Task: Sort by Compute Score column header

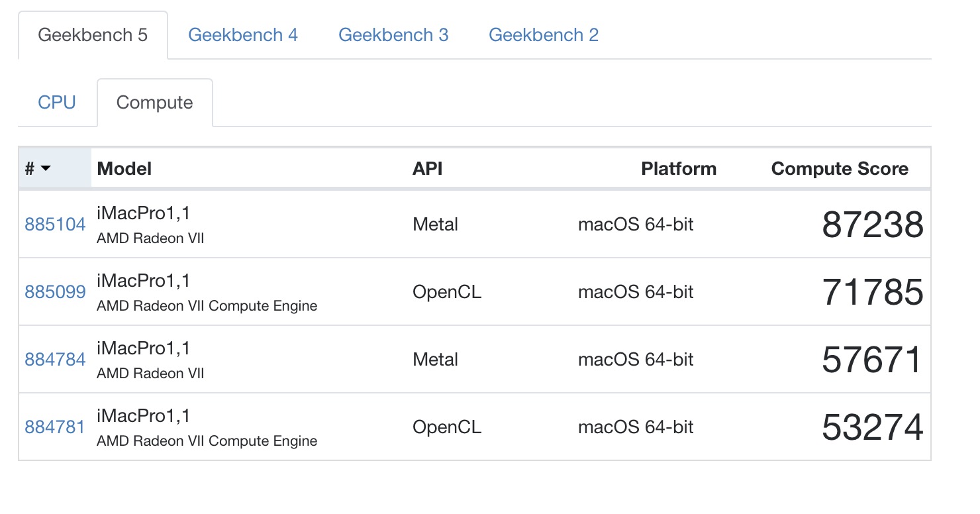Action: click(840, 169)
